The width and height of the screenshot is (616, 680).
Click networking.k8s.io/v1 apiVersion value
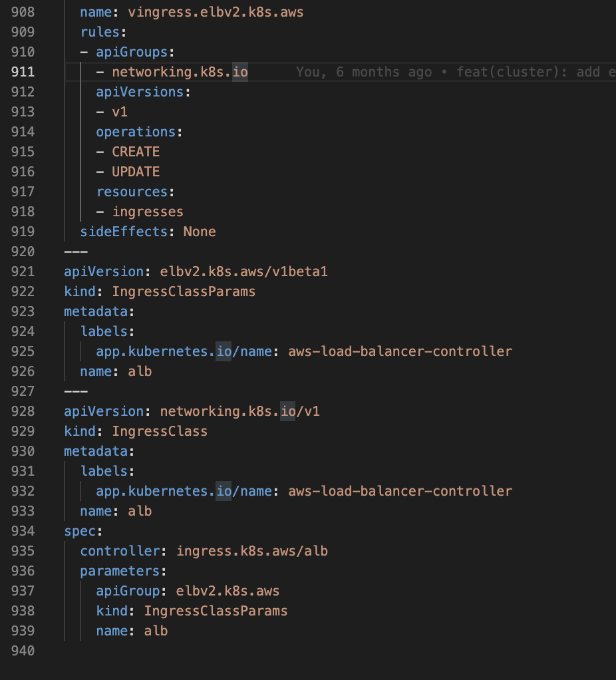click(x=239, y=411)
